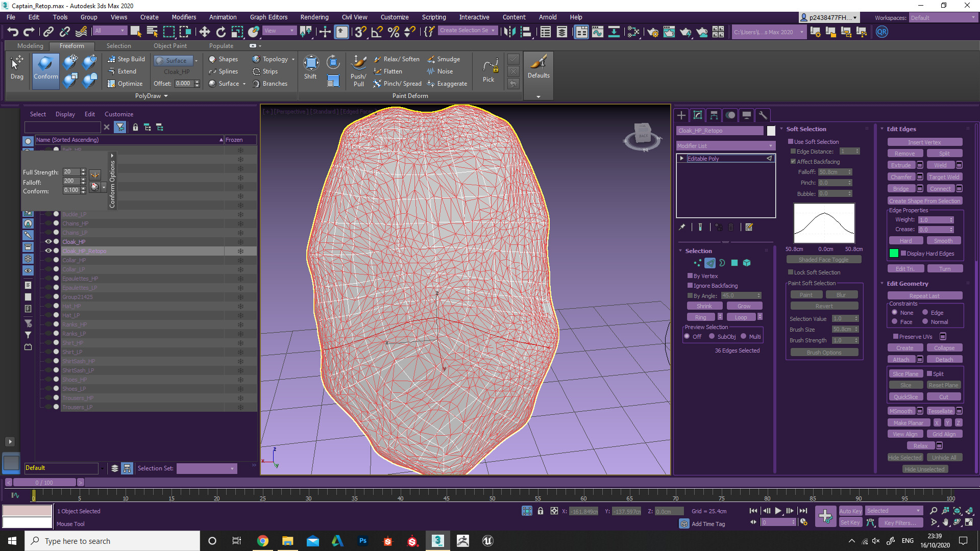Image resolution: width=980 pixels, height=551 pixels.
Task: Click the Undo arrow icon
Action: pos(13,32)
